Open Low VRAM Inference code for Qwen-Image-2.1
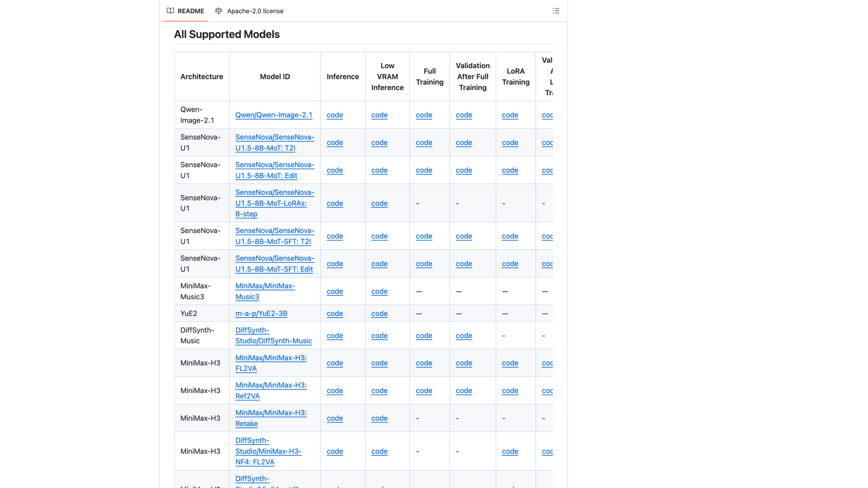Viewport: 868px width, 488px height. point(379,115)
